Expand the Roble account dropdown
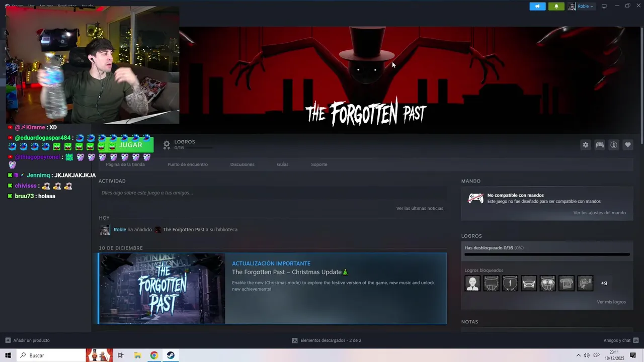 [x=585, y=6]
